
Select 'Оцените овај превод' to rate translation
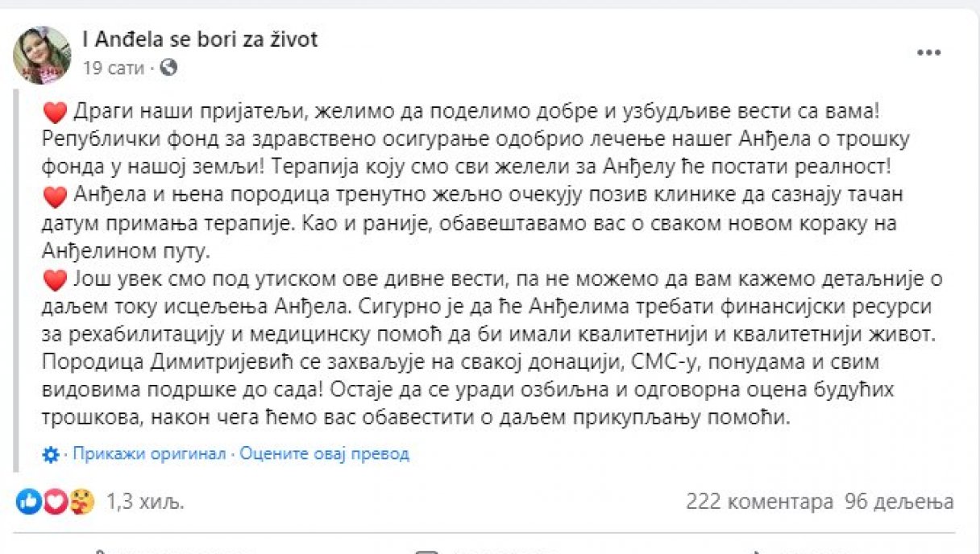coord(324,454)
